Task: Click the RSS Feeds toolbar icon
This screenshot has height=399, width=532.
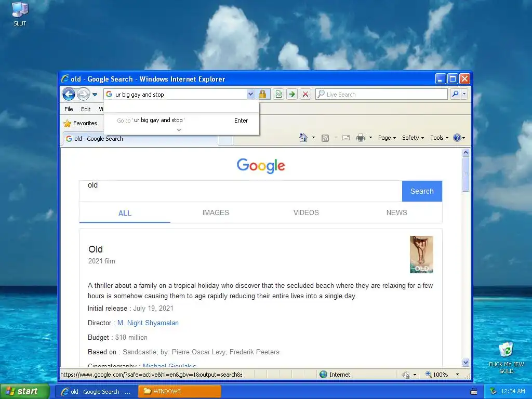Action: pos(325,138)
